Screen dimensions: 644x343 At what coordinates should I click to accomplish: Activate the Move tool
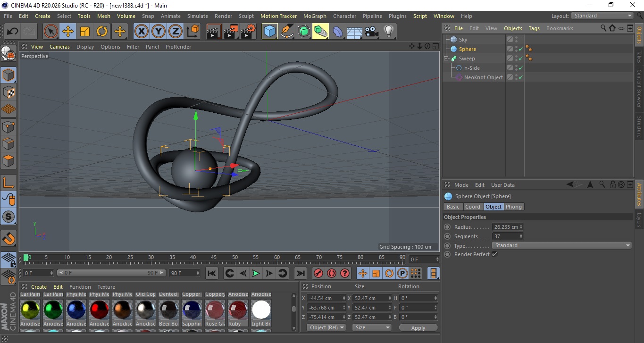point(68,32)
